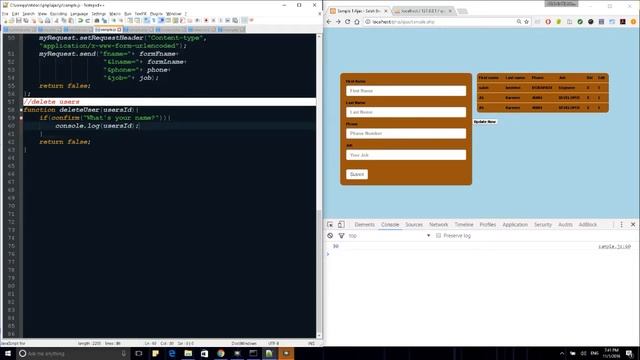
Task: Open the Notepad++ Plugins menu
Action: coord(156,13)
